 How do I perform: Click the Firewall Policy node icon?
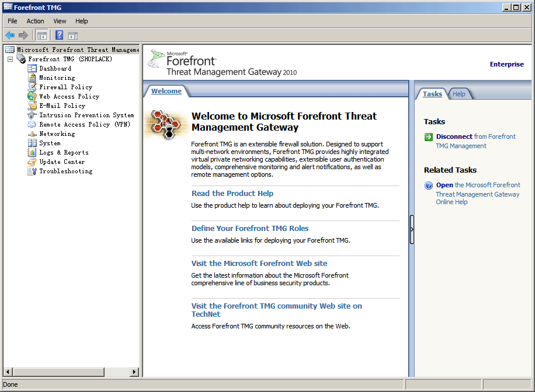coord(32,87)
